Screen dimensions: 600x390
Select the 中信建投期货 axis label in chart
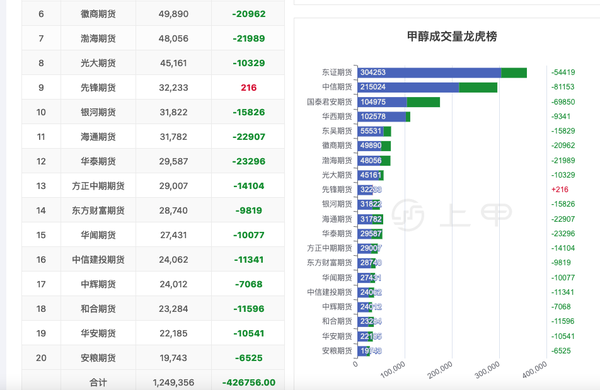point(329,292)
